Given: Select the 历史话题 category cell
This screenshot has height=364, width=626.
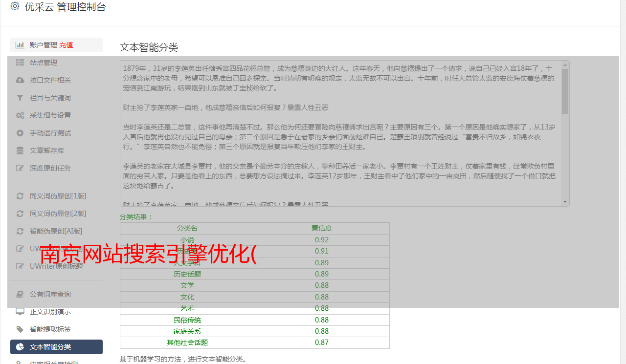Looking at the screenshot, I should click(187, 274).
